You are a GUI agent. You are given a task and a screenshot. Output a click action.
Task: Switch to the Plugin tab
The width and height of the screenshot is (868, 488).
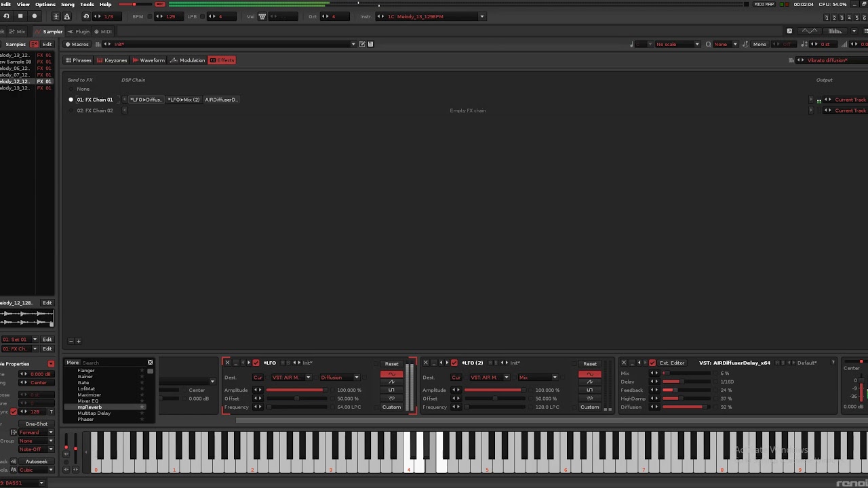coord(79,31)
